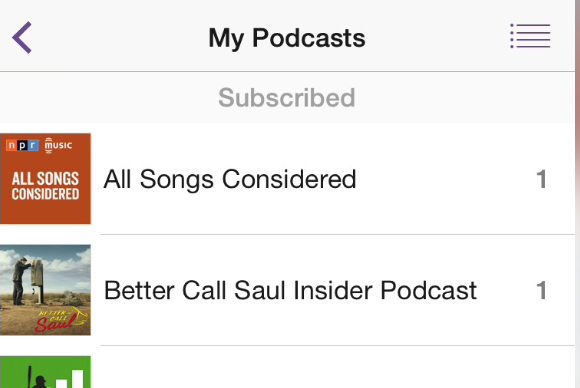The width and height of the screenshot is (580, 388).
Task: Open the Better Call Saul artwork thumbnail
Action: coord(45,290)
